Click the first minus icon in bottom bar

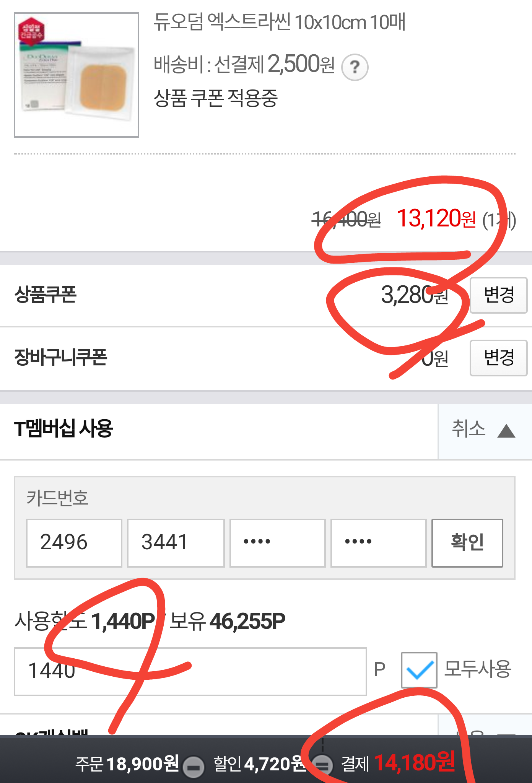pyautogui.click(x=194, y=766)
